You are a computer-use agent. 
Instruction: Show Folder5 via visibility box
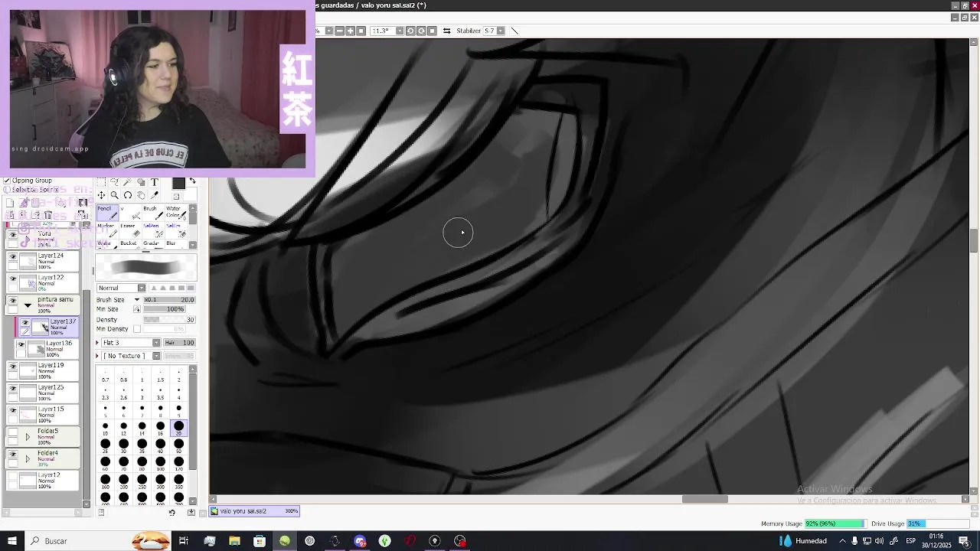(x=12, y=432)
